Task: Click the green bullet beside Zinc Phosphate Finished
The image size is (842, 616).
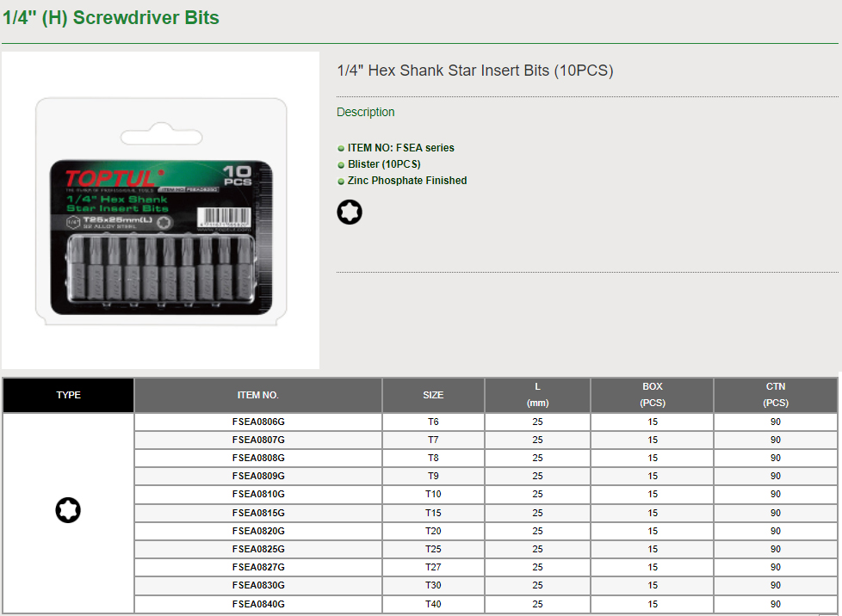Action: tap(341, 182)
